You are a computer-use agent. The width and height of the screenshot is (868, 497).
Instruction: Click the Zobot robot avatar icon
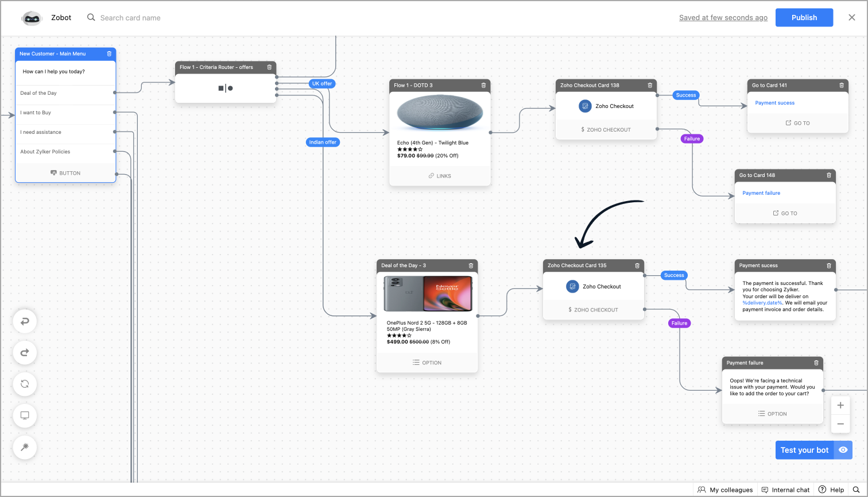[x=32, y=18]
